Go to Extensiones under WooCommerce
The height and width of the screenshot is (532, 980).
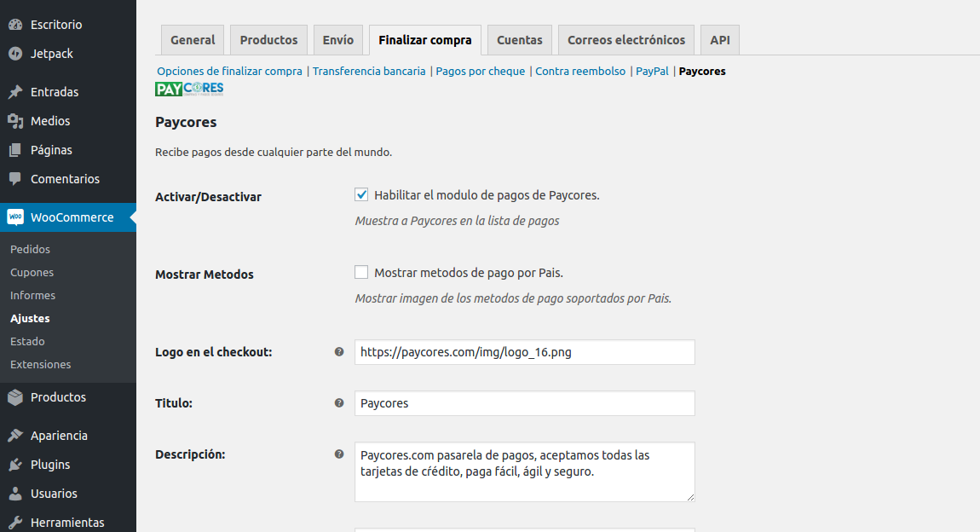pos(41,364)
